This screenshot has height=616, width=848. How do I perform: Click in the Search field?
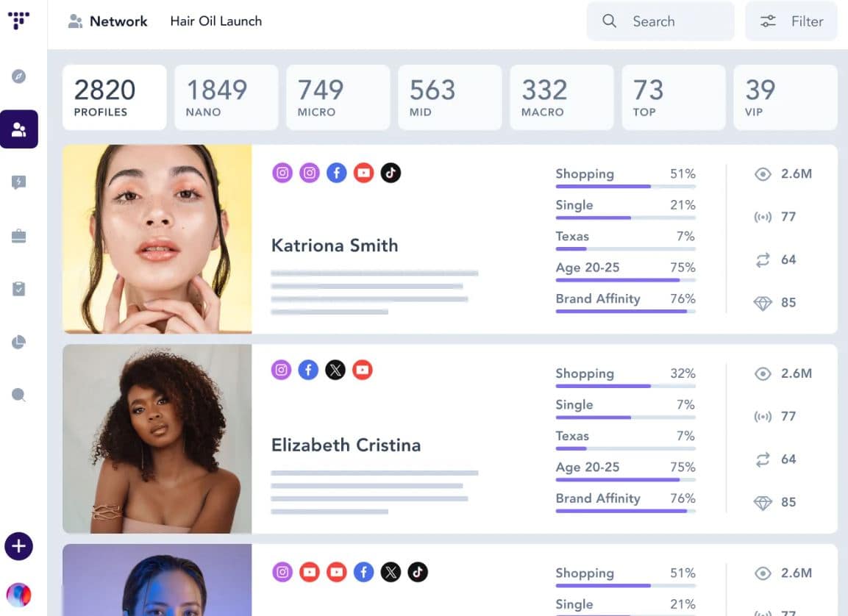click(660, 21)
